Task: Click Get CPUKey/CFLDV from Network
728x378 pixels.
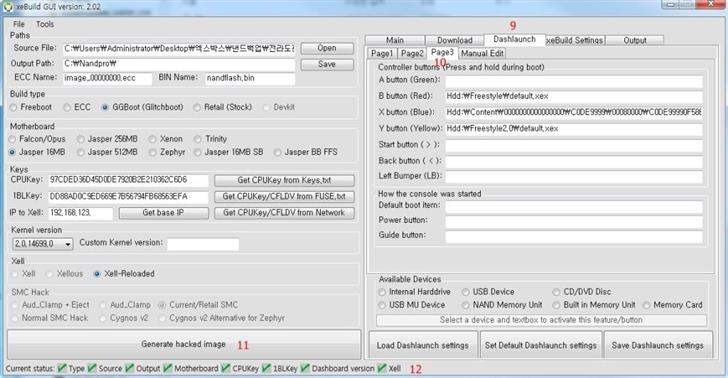Action: coord(284,213)
